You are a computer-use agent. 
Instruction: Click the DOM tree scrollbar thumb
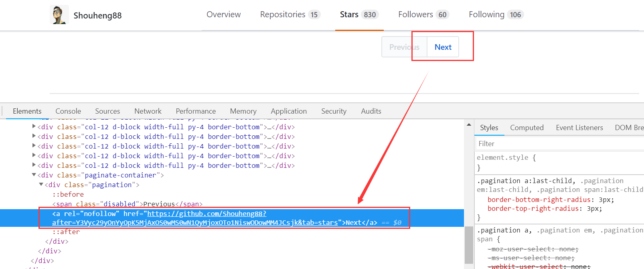(x=469, y=245)
